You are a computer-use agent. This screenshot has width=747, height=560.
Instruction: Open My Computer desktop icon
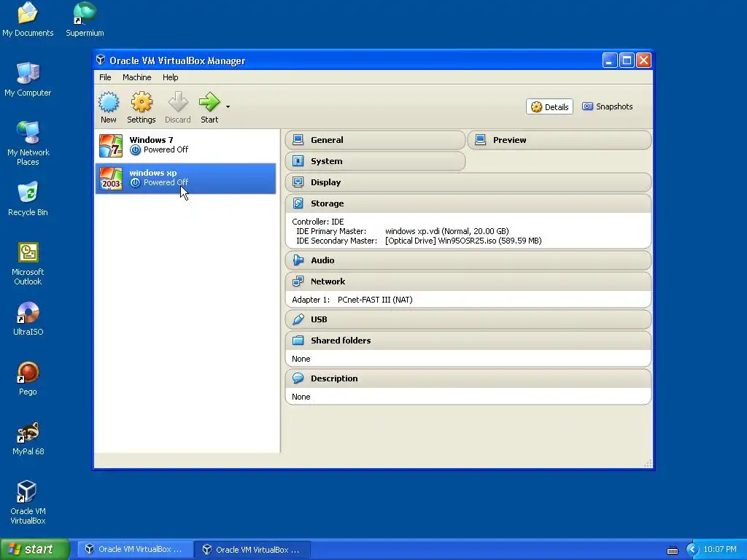28,79
